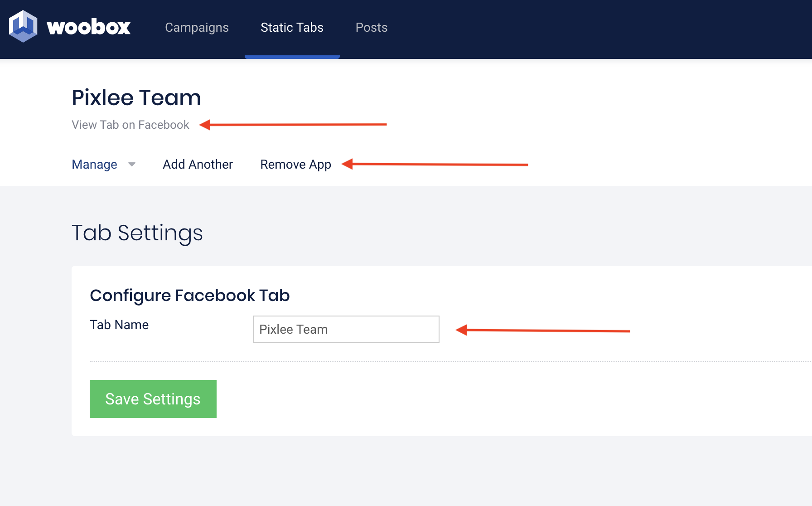This screenshot has width=812, height=506.
Task: Open the Campaigns section
Action: 197,28
